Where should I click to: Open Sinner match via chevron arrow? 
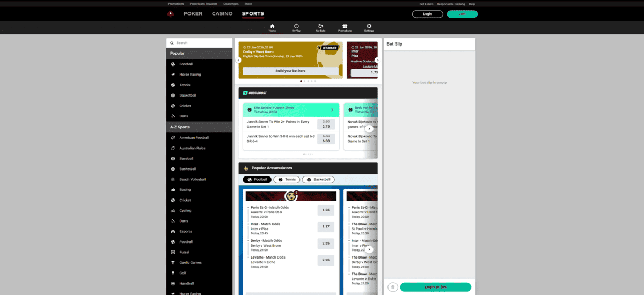332,110
